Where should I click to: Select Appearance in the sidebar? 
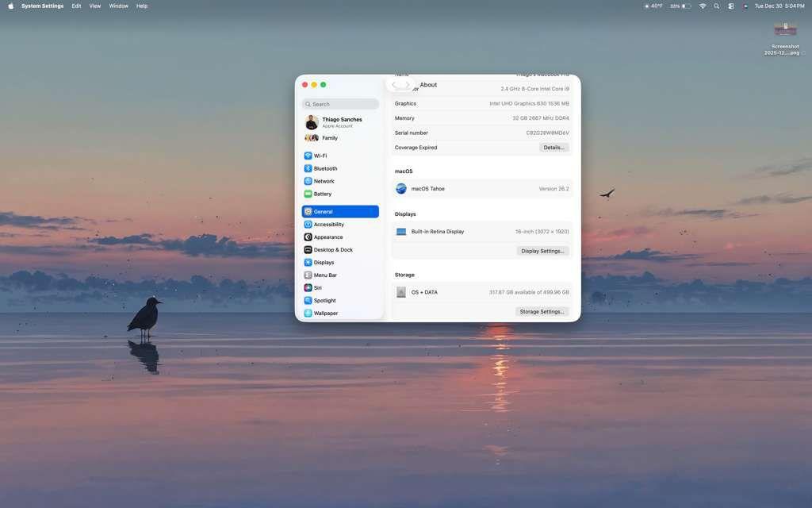(x=327, y=237)
